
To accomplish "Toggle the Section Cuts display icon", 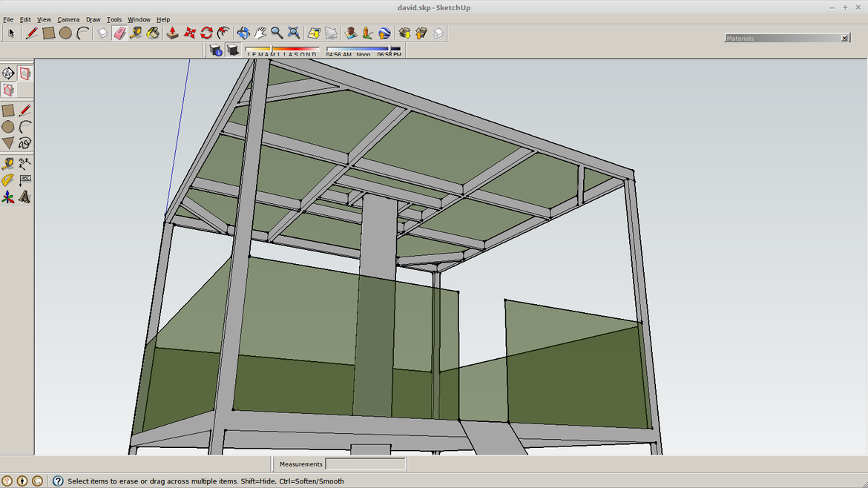I will (8, 90).
